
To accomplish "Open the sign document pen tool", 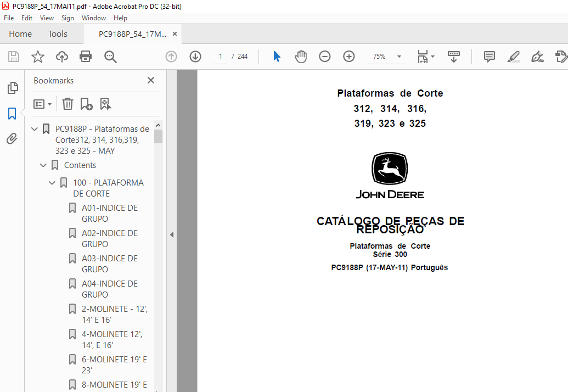I will [537, 57].
